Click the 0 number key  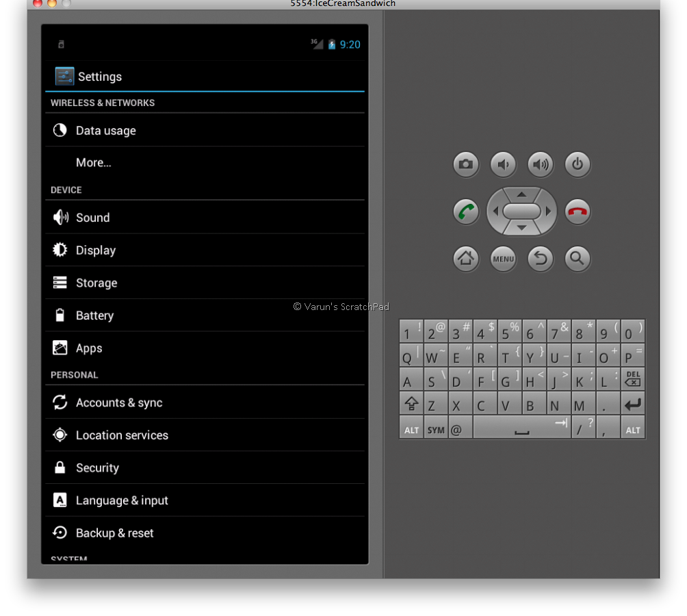pyautogui.click(x=633, y=331)
